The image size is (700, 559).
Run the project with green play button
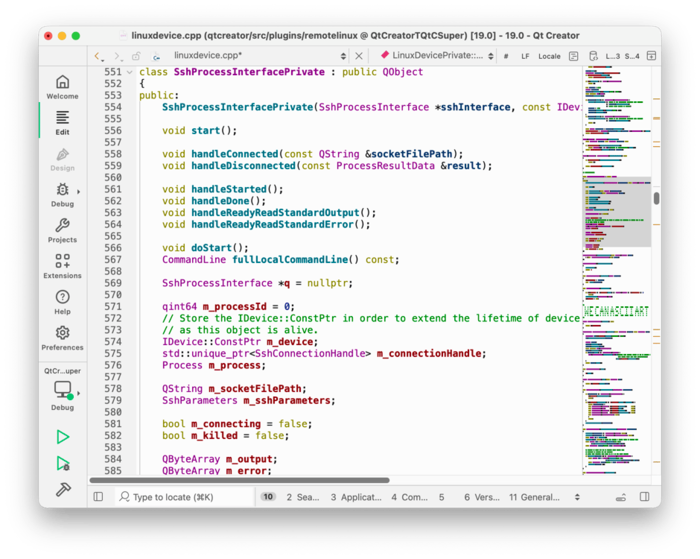coord(63,437)
